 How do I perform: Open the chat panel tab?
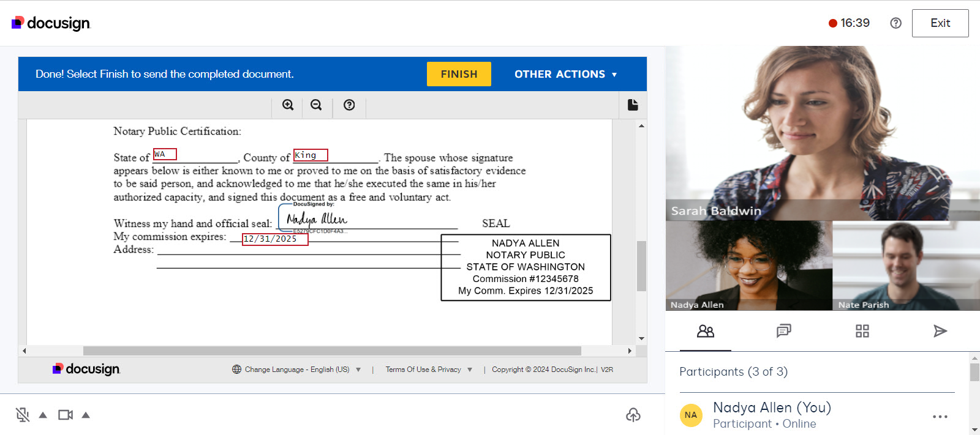tap(783, 331)
